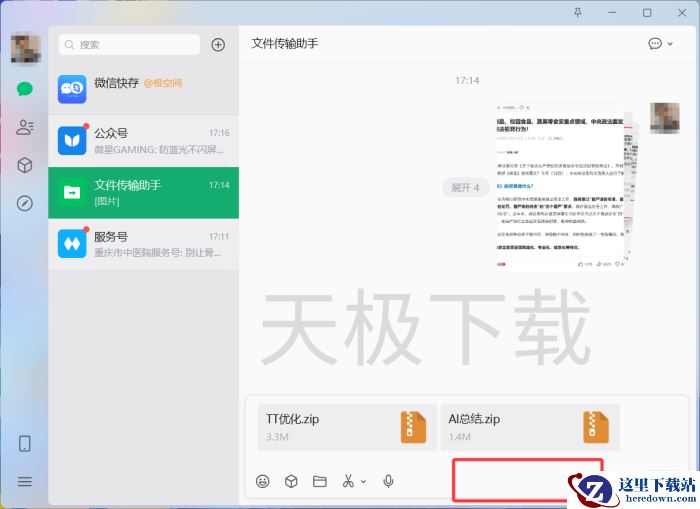Click the sender avatar beside image message

point(665,118)
